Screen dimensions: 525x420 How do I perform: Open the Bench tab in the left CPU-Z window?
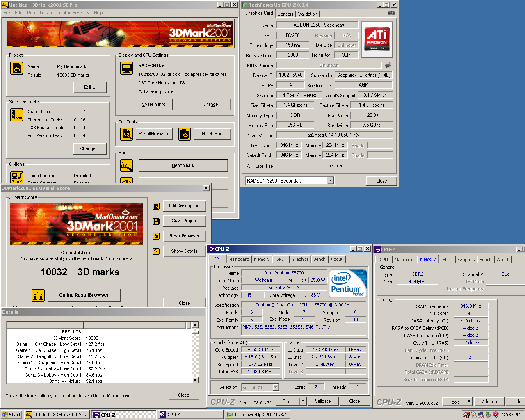[319, 259]
